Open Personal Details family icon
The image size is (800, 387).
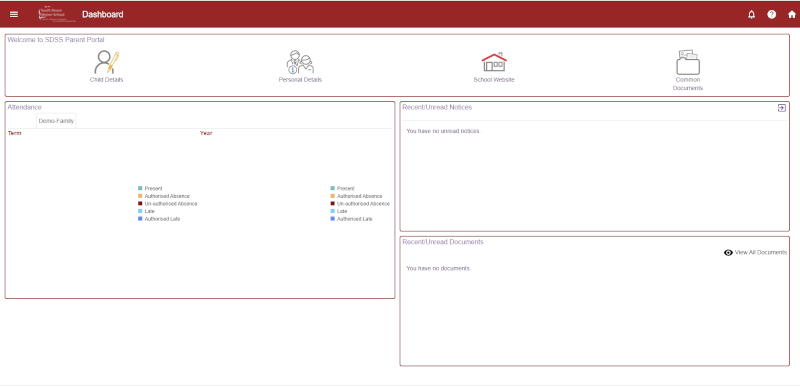[300, 62]
